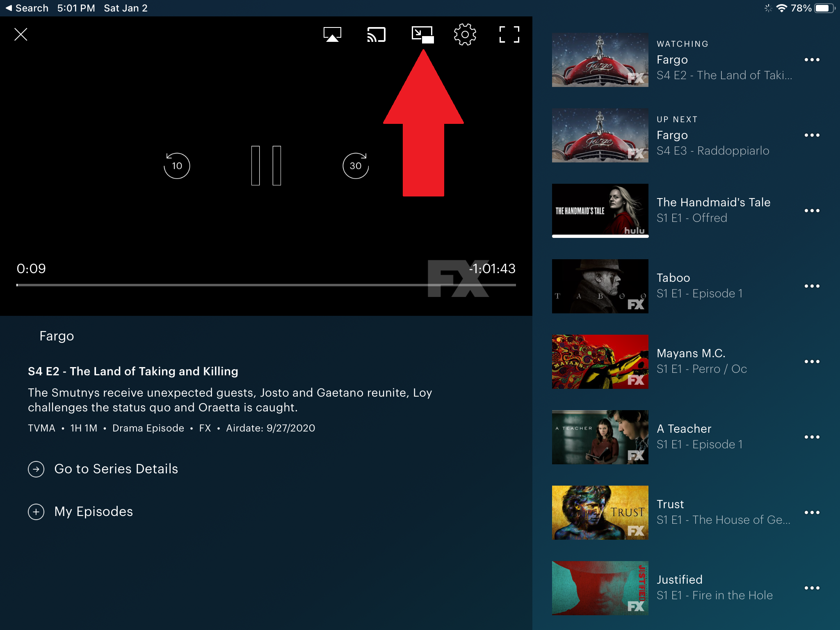Viewport: 840px width, 630px height.
Task: Tap 'A Teacher' show title
Action: 684,429
